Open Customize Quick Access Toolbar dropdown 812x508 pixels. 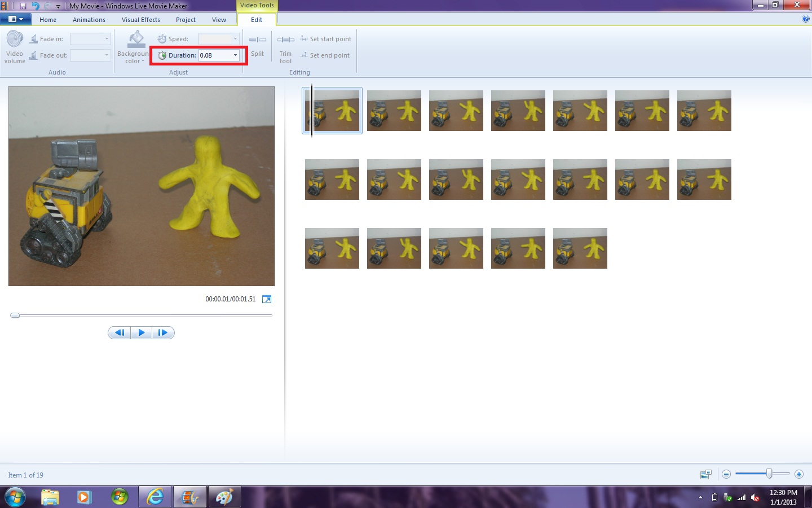(58, 6)
